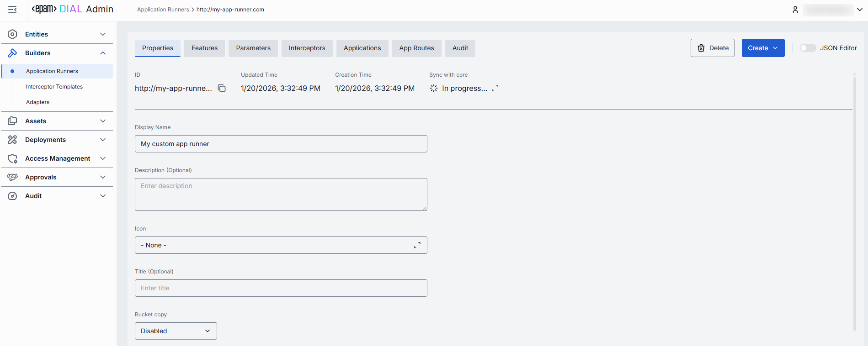
Task: Collapse the Builders section chevron
Action: [103, 53]
